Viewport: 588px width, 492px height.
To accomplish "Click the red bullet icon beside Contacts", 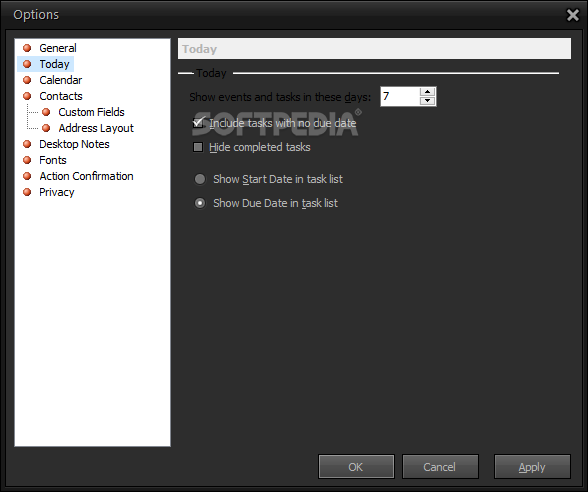I will pos(27,96).
